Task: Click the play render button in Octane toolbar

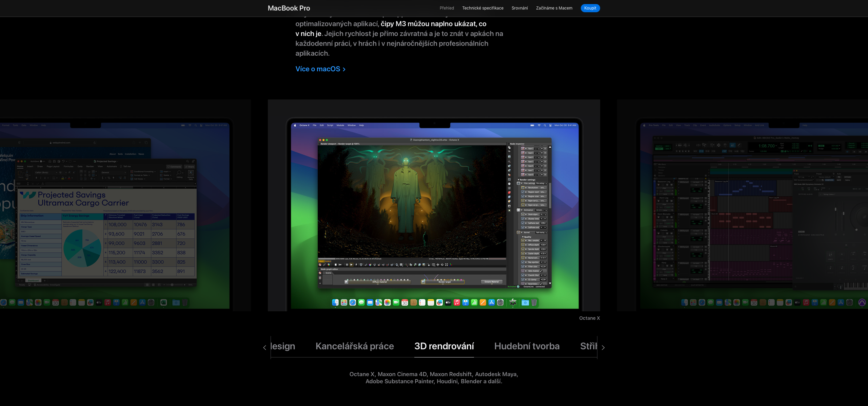Action: (x=351, y=265)
